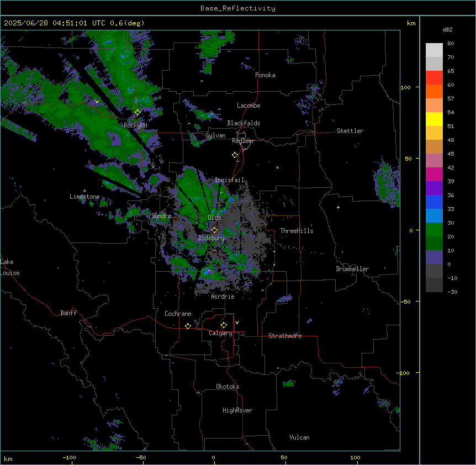
Task: Click the Drumheller label
Action: (352, 269)
